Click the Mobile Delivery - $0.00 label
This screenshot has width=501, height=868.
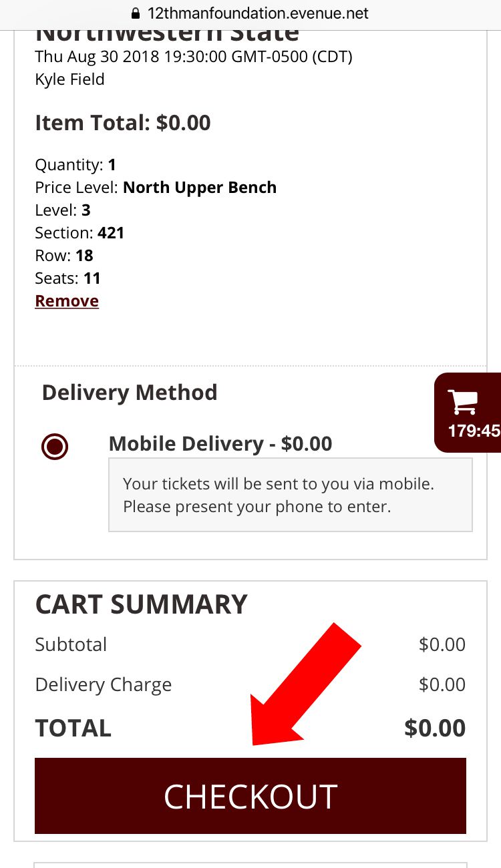[x=220, y=444]
